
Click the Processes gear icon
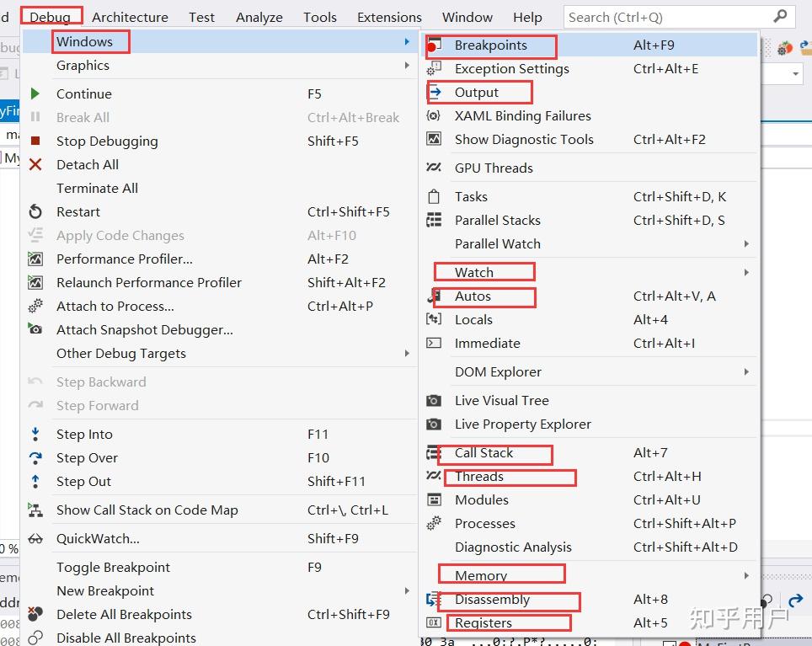(x=434, y=523)
